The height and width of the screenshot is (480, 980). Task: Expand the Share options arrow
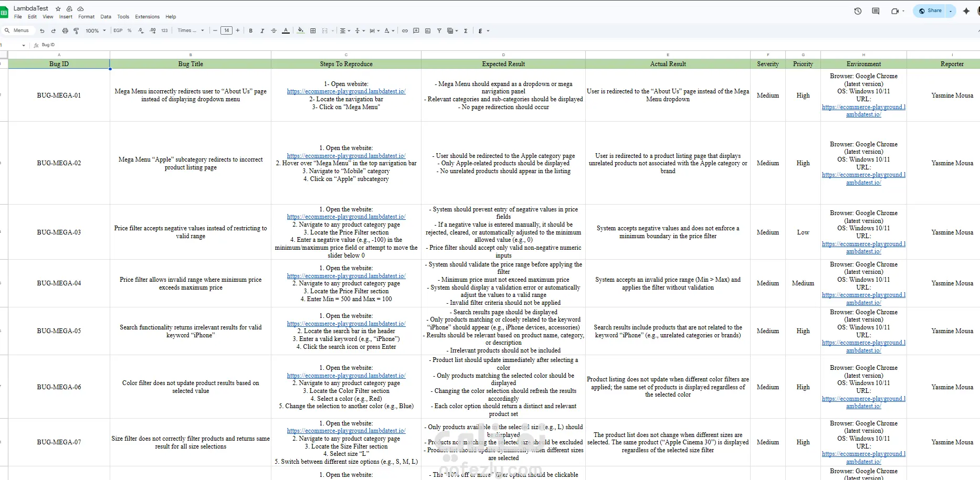coord(951,11)
